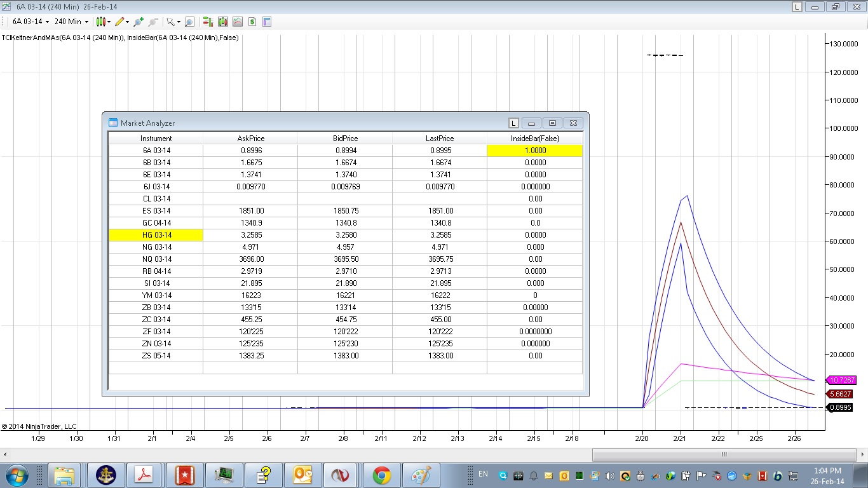The width and height of the screenshot is (868, 488).
Task: Open Google Chrome from the taskbar
Action: (x=381, y=475)
